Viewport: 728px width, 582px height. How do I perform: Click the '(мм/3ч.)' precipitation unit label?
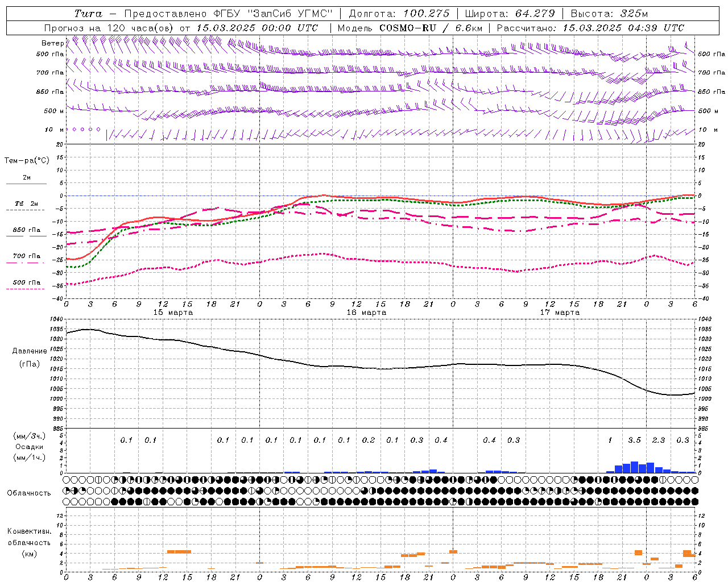30,436
